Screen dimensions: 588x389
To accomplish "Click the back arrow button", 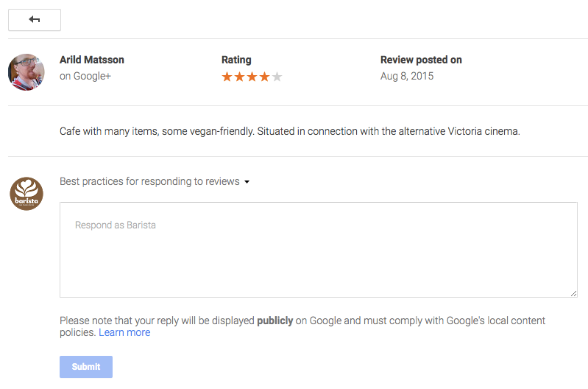I will click(x=35, y=20).
